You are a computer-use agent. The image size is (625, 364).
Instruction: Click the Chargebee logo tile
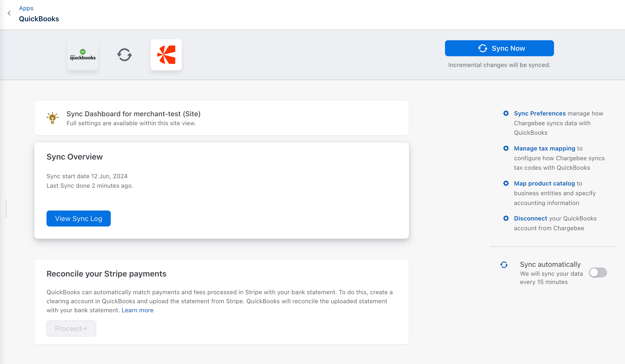coord(166,55)
